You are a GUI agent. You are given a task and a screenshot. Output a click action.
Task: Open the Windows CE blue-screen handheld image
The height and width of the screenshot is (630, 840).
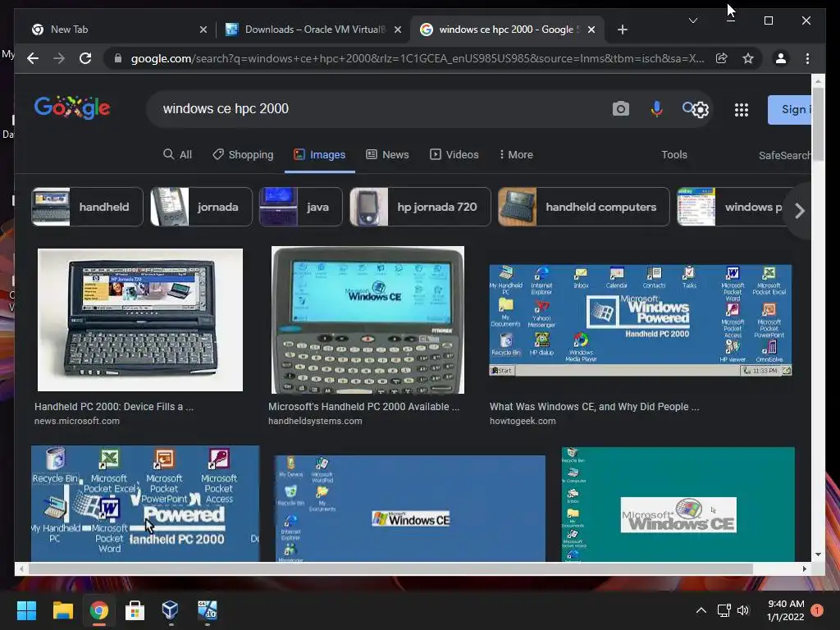click(x=367, y=320)
